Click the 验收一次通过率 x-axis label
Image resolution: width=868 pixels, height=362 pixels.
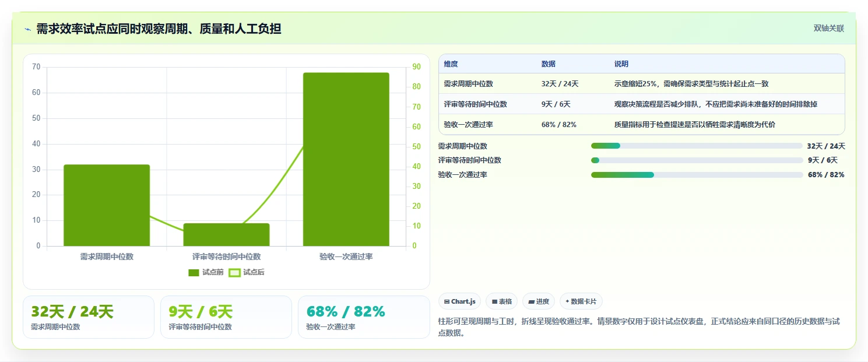346,256
